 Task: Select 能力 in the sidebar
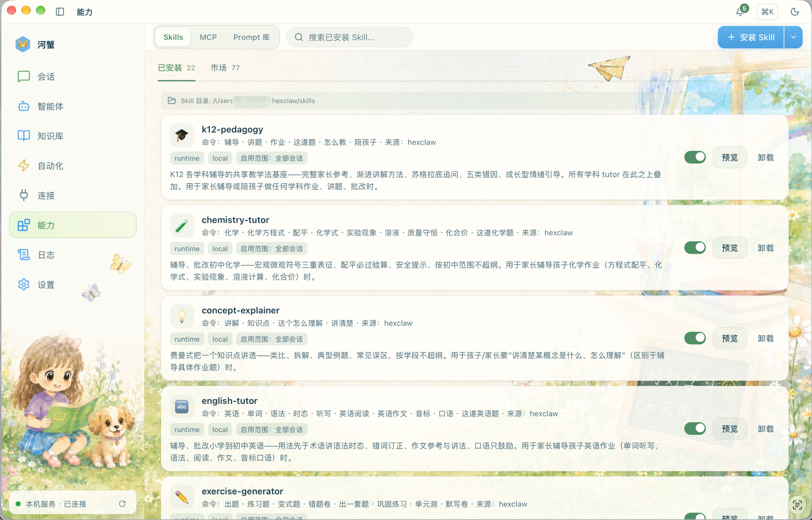[73, 225]
